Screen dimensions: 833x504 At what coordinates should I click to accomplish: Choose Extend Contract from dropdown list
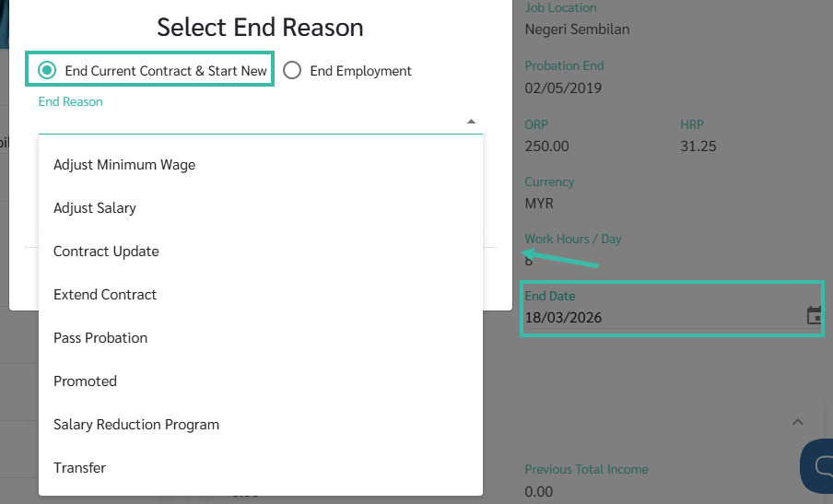pyautogui.click(x=105, y=295)
